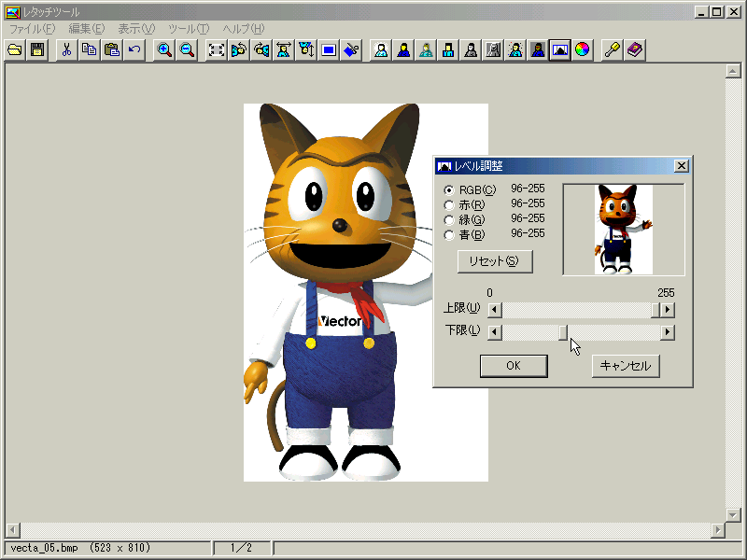Maximize the レタッチツール window
Screen dimensions: 747x560
click(x=716, y=12)
